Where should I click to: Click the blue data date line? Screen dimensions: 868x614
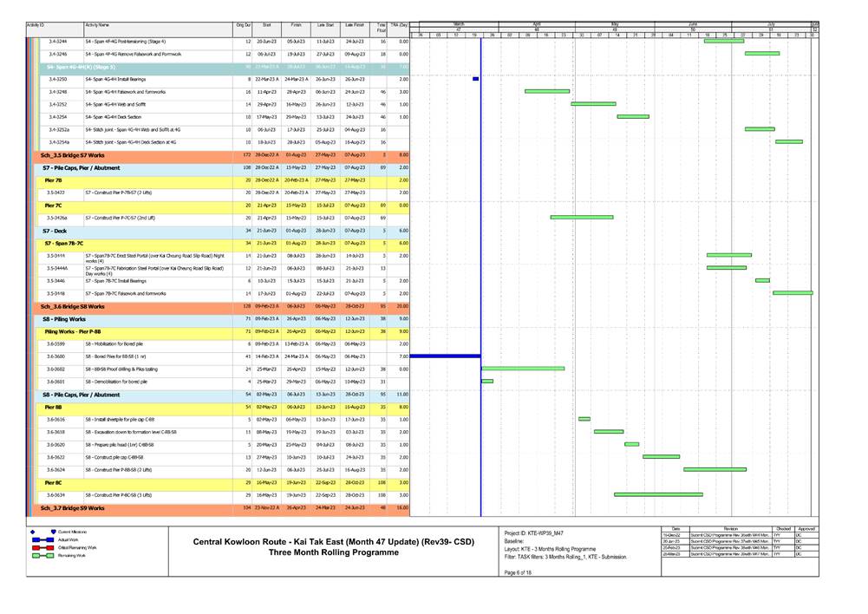480,260
